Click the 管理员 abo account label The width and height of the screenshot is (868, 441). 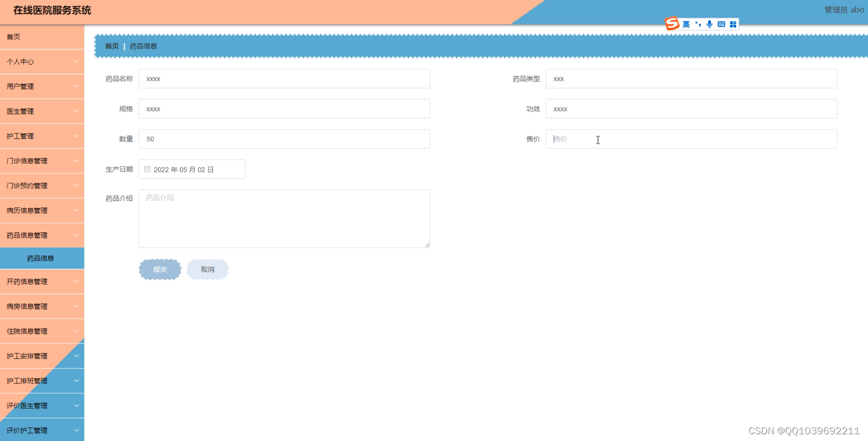tap(844, 10)
